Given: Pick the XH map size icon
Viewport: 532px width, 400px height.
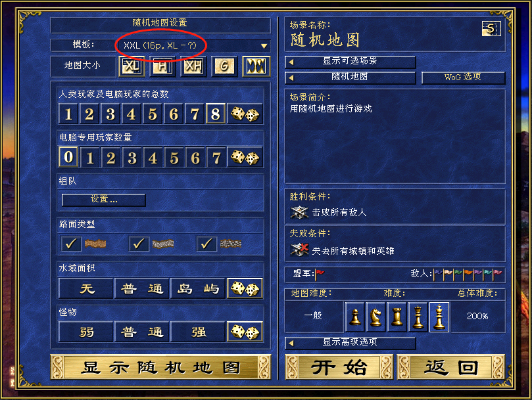Looking at the screenshot, I should (193, 66).
